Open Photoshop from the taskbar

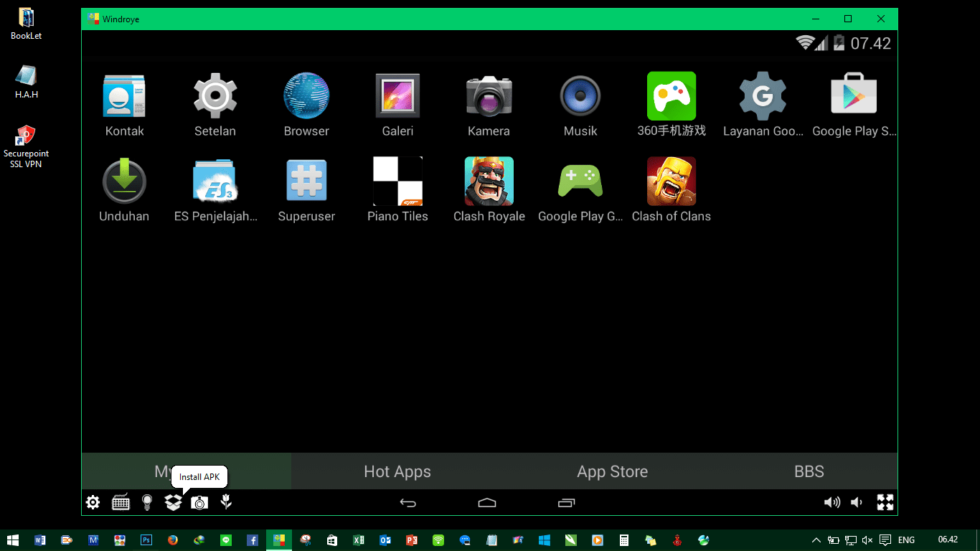[146, 540]
